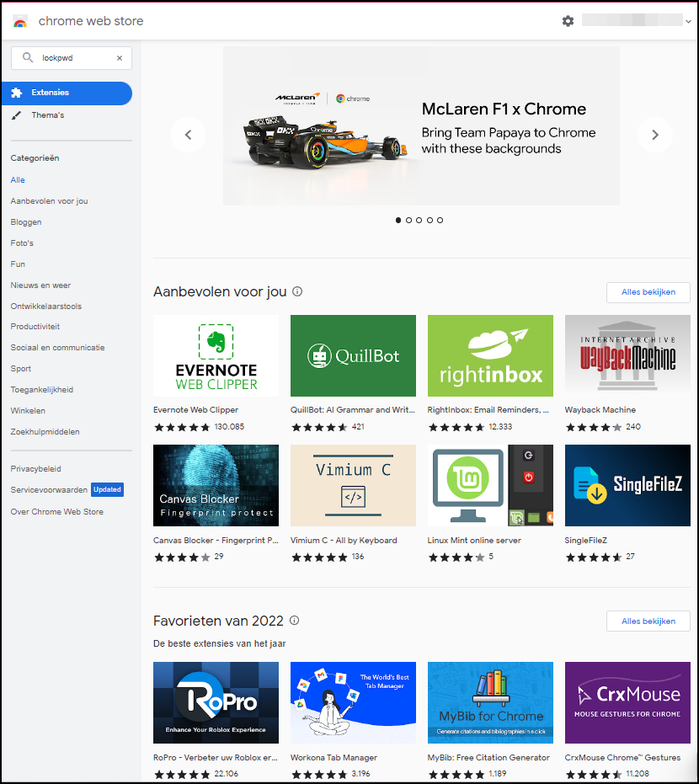
Task: Click Alles bekijken for Aanbevolen voor jou
Action: click(x=648, y=292)
